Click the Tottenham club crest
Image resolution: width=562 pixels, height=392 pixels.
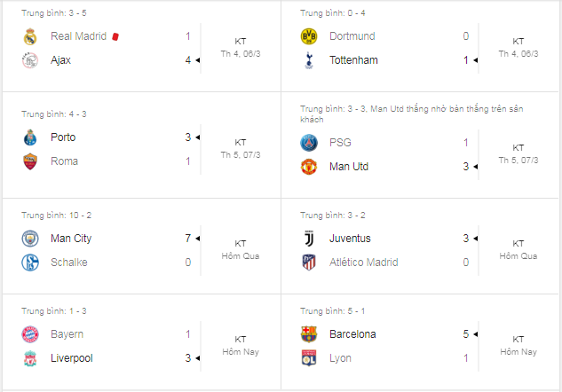(x=309, y=60)
